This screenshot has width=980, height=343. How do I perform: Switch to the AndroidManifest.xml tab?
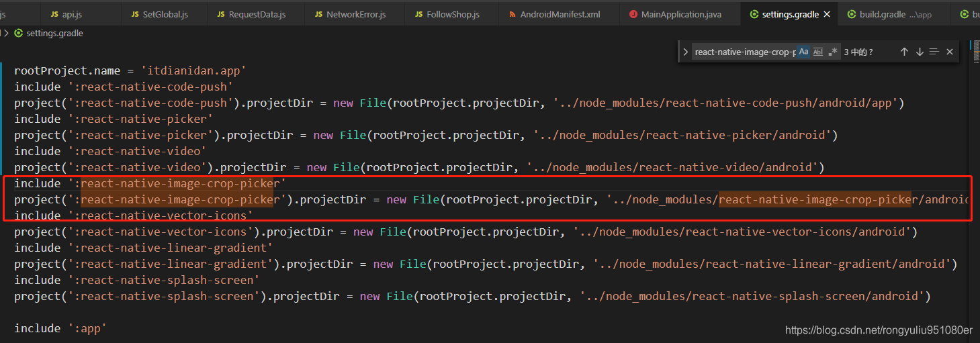click(x=560, y=14)
